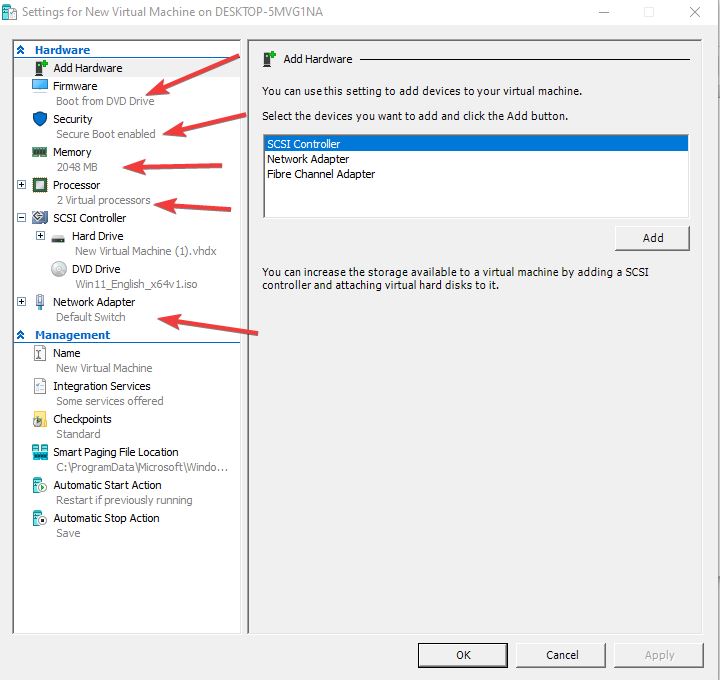
Task: Select Network Adapter in the tree
Action: [94, 302]
